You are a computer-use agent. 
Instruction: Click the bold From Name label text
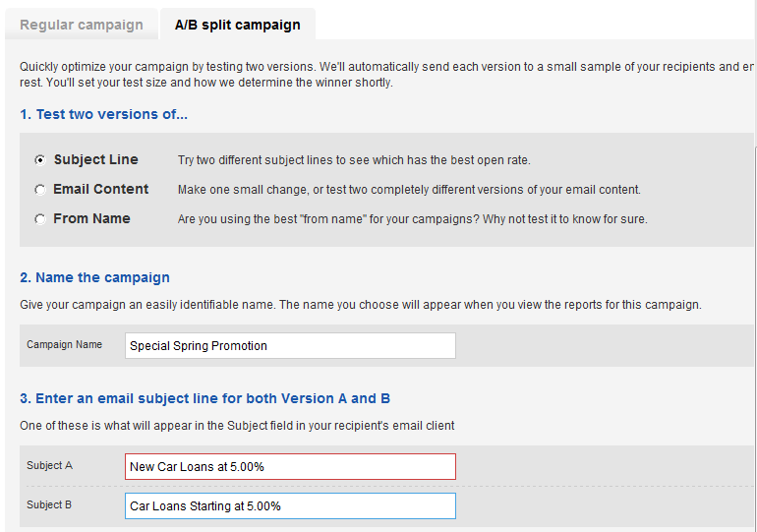[91, 218]
